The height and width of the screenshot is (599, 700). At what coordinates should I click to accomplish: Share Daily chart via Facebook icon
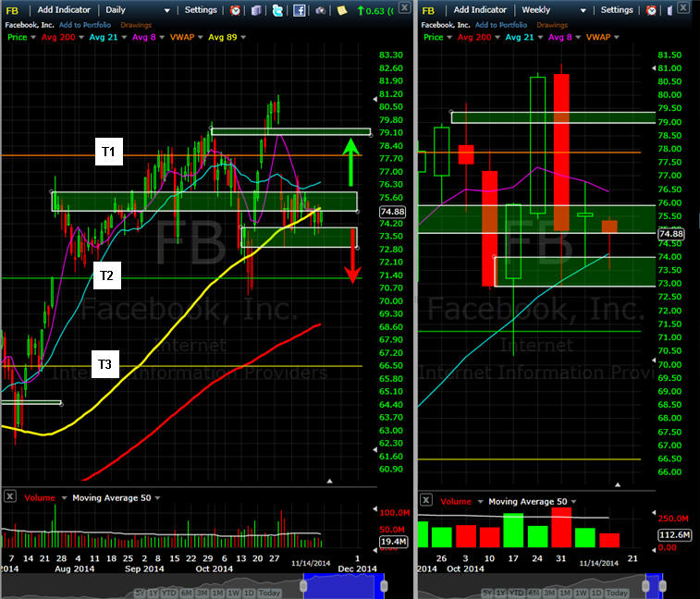[299, 10]
